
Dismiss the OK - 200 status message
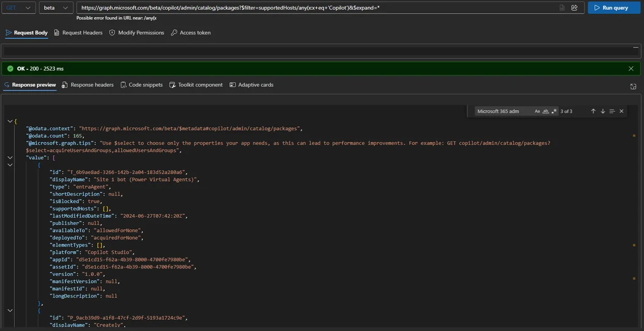(x=631, y=69)
